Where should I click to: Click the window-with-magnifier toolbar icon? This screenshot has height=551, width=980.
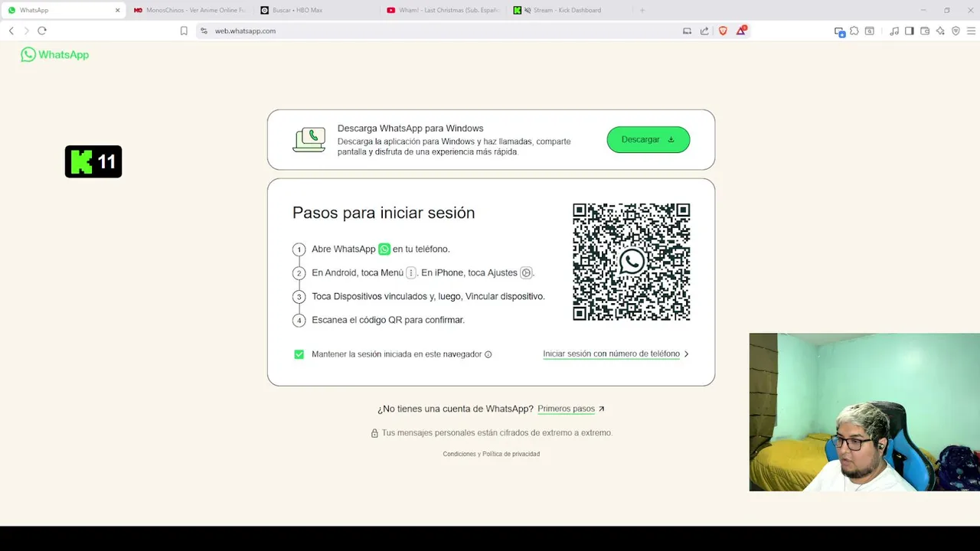click(x=870, y=31)
